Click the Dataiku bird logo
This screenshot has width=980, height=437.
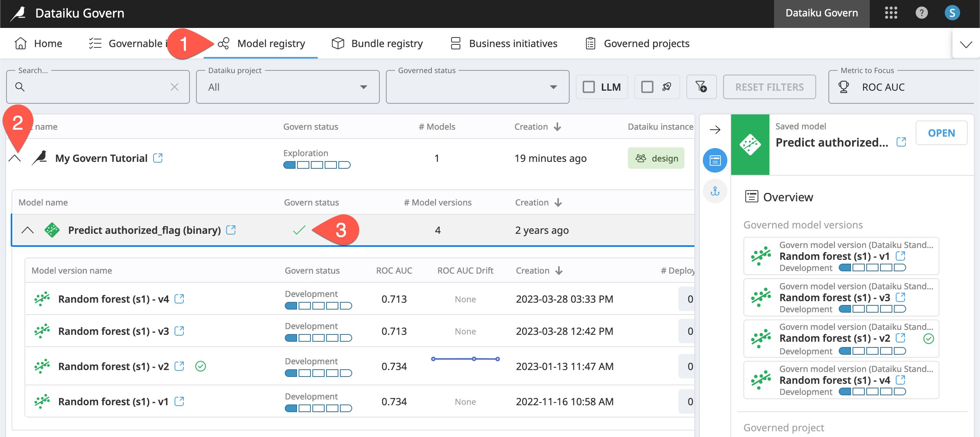(x=18, y=13)
